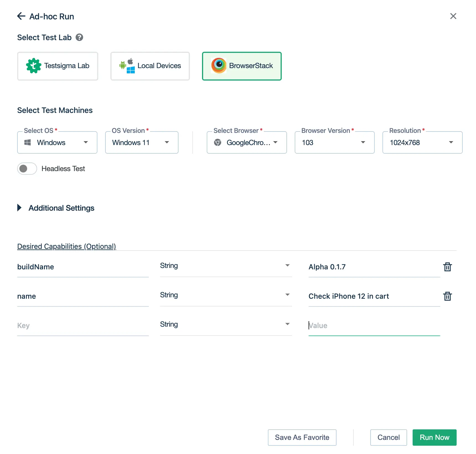
Task: Enable the Headless Test toggle
Action: click(27, 169)
